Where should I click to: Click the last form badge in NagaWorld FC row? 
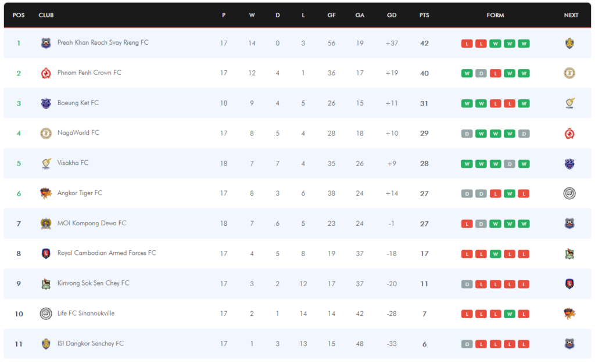point(524,134)
